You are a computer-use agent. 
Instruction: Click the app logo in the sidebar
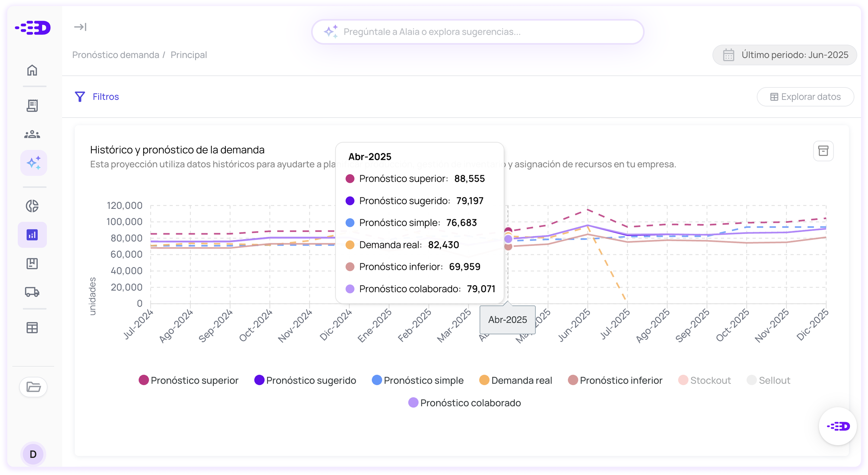click(x=33, y=28)
